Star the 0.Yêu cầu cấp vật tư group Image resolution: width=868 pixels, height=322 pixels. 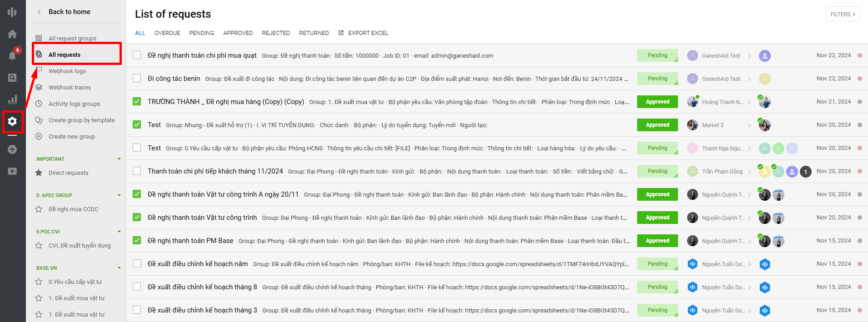pyautogui.click(x=39, y=282)
